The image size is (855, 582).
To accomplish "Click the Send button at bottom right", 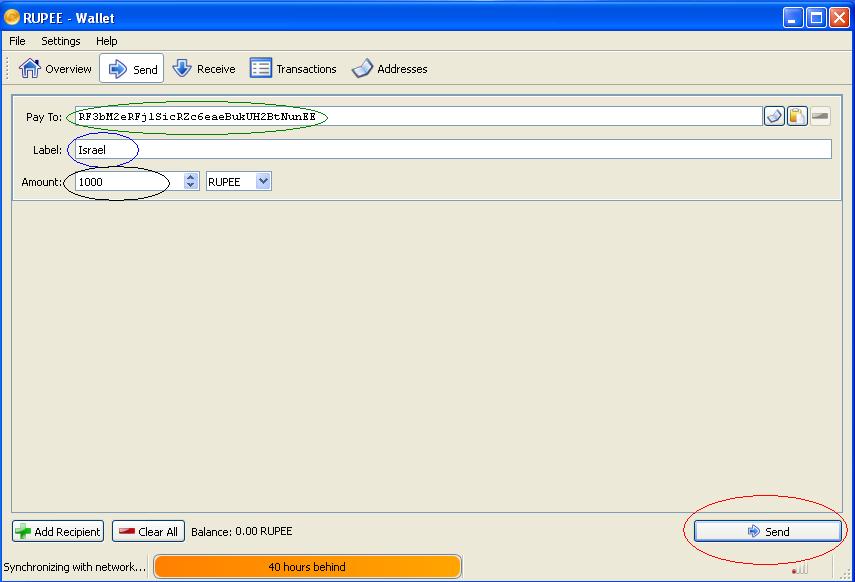I will click(767, 531).
